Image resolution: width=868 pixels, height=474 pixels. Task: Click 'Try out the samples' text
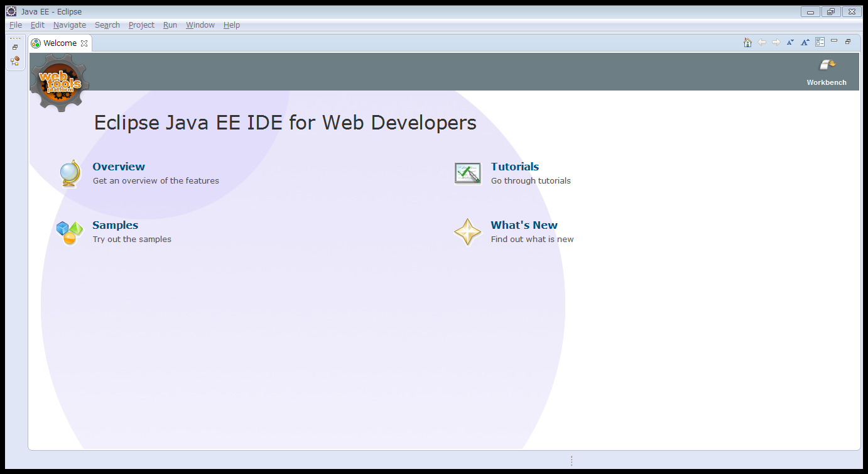(x=132, y=239)
